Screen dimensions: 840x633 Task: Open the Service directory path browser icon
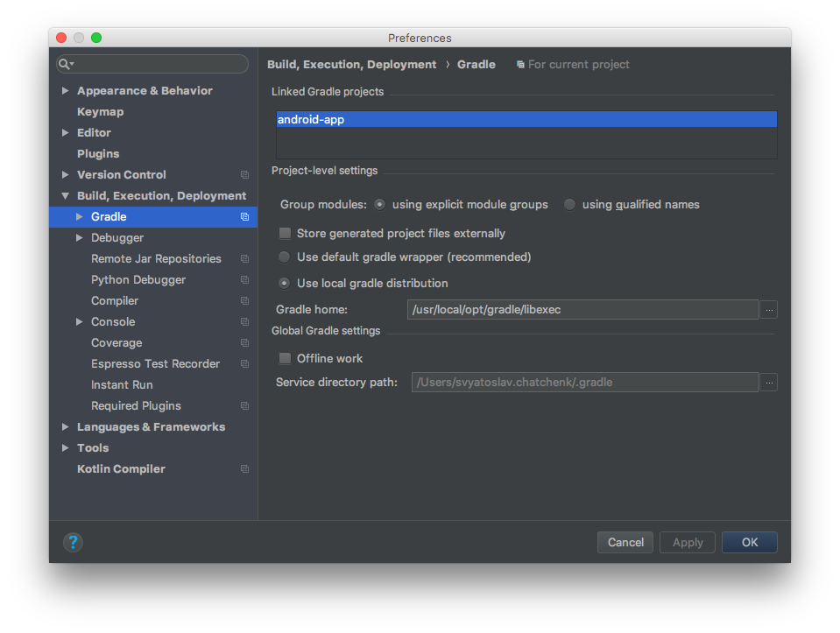click(x=769, y=382)
